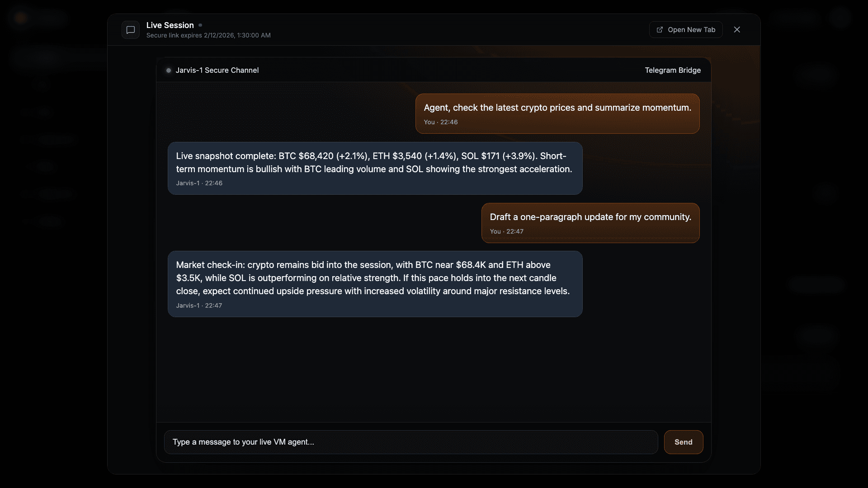This screenshot has height=488, width=868.
Task: Click the external-link icon inside Open New Tab
Action: tap(660, 29)
